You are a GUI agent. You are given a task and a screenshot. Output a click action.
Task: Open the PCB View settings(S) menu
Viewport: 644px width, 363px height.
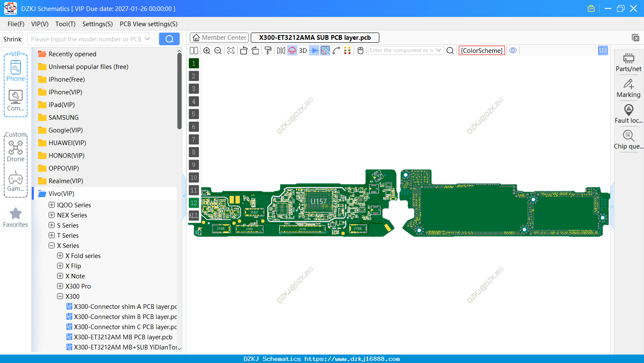pos(148,24)
